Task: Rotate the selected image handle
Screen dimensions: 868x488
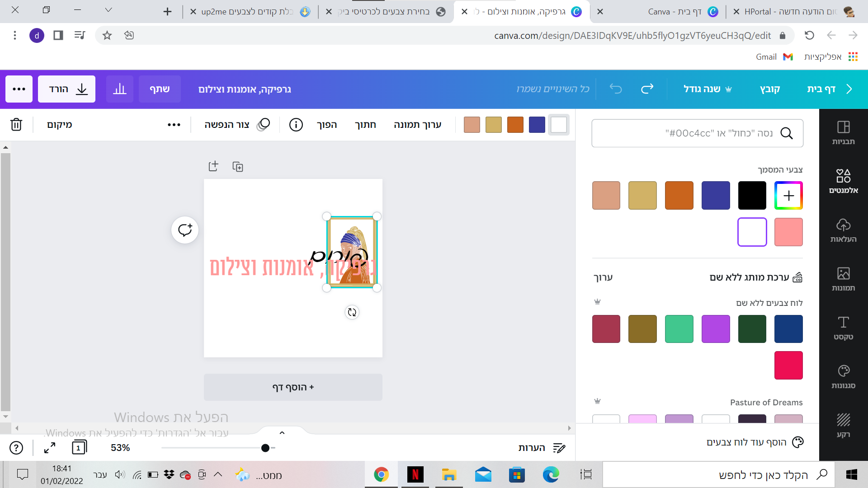Action: (352, 312)
